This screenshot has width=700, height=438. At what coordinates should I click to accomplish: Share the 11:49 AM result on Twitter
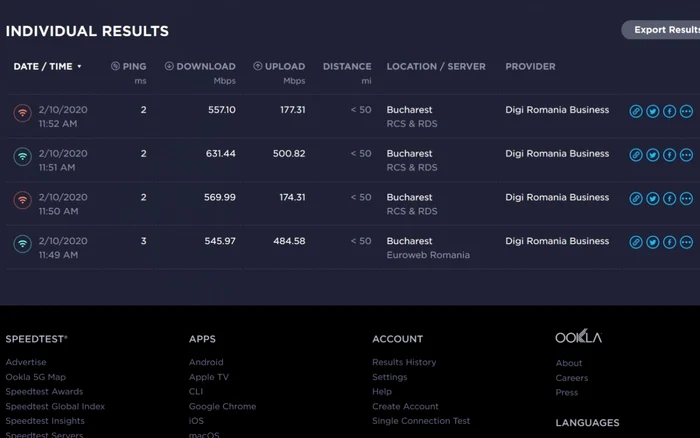[x=653, y=242]
